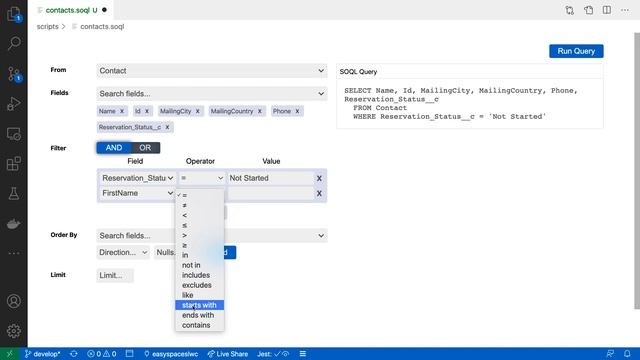Image resolution: width=640 pixels, height=360 pixels.
Task: Click the vertical scrollbar of the editor
Action: (637, 170)
